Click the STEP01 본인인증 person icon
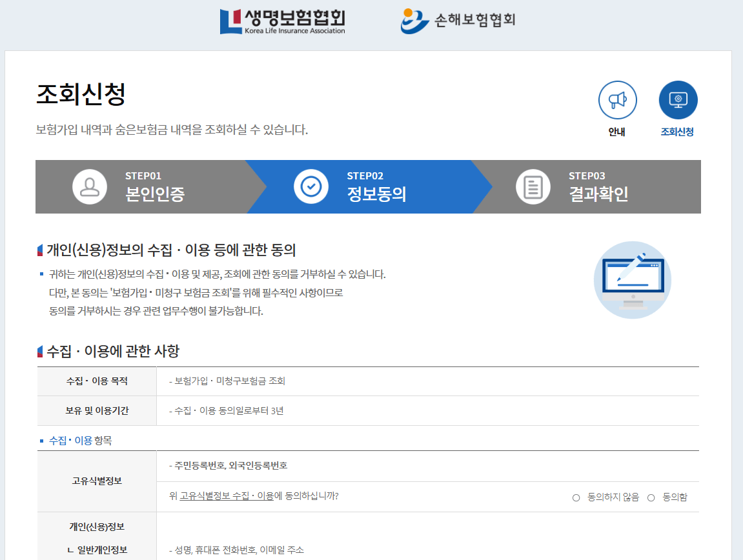743x560 pixels. pyautogui.click(x=90, y=186)
